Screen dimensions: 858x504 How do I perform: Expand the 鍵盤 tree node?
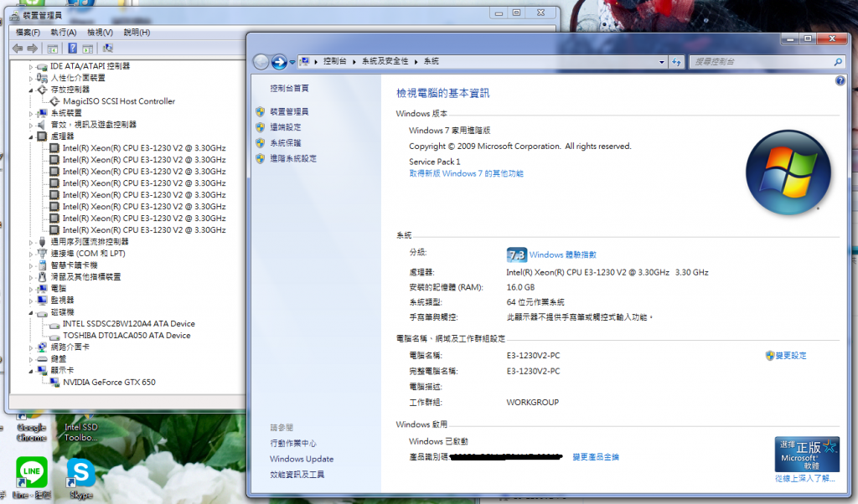tap(31, 359)
